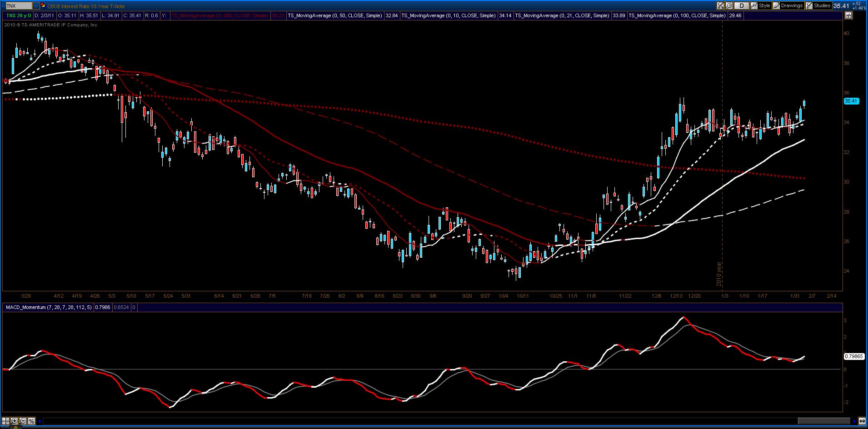Click the 32.84 moving average value
Image resolution: width=868 pixels, height=429 pixels.
click(391, 15)
